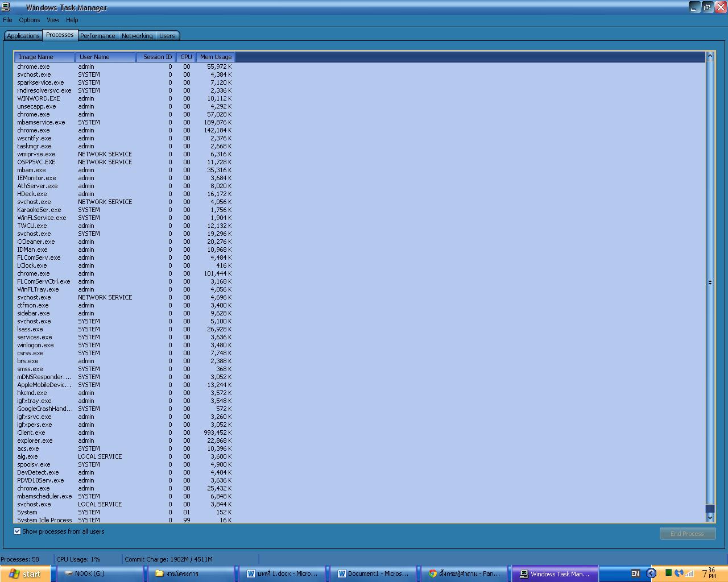Select the AthServer.exe process
This screenshot has width=728, height=582.
click(124, 186)
